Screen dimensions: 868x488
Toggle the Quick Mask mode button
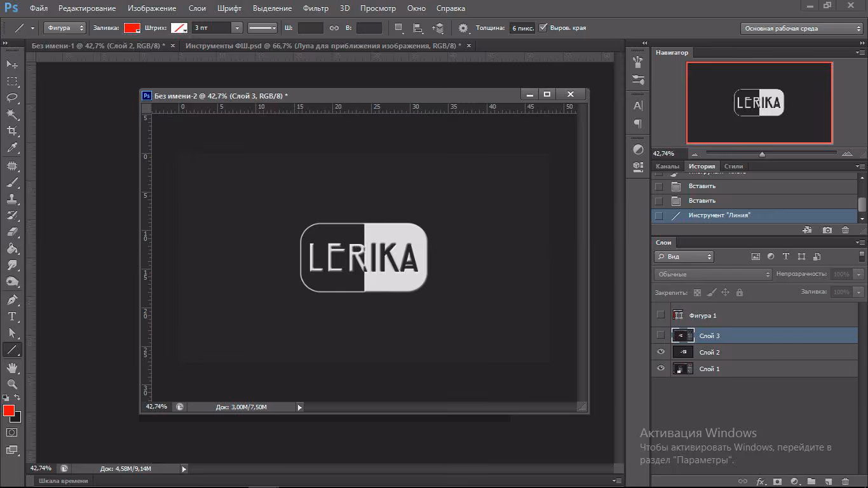[12, 432]
